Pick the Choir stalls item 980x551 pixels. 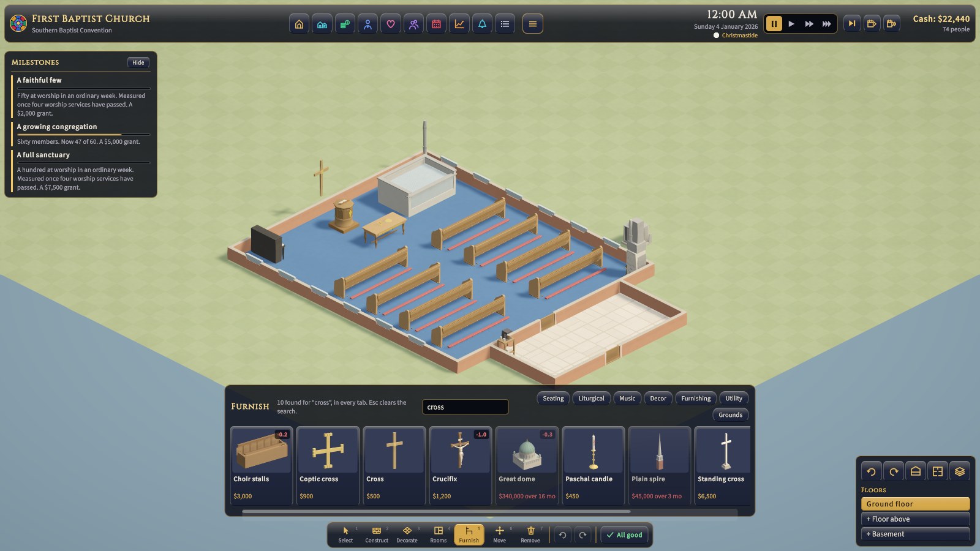[262, 465]
